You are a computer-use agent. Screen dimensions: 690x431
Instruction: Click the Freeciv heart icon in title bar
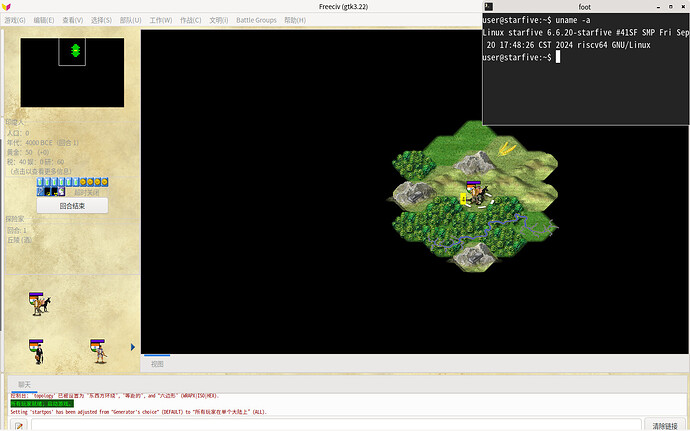(x=6, y=7)
